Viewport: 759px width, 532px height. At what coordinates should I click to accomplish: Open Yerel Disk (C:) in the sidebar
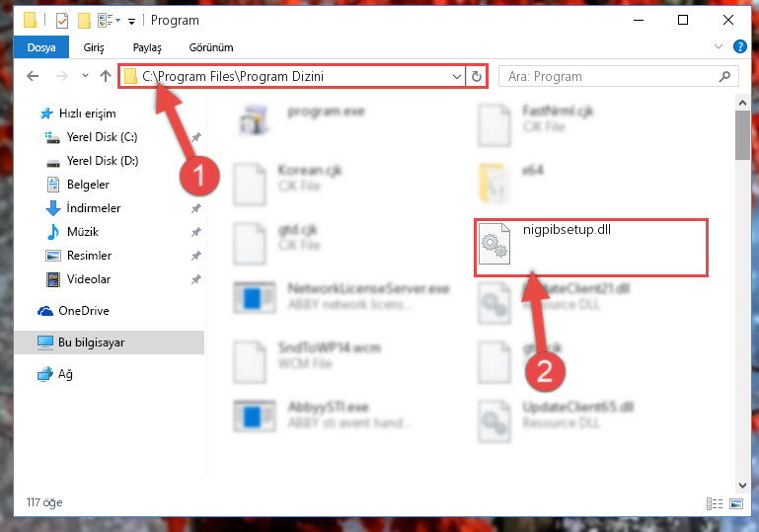click(91, 137)
